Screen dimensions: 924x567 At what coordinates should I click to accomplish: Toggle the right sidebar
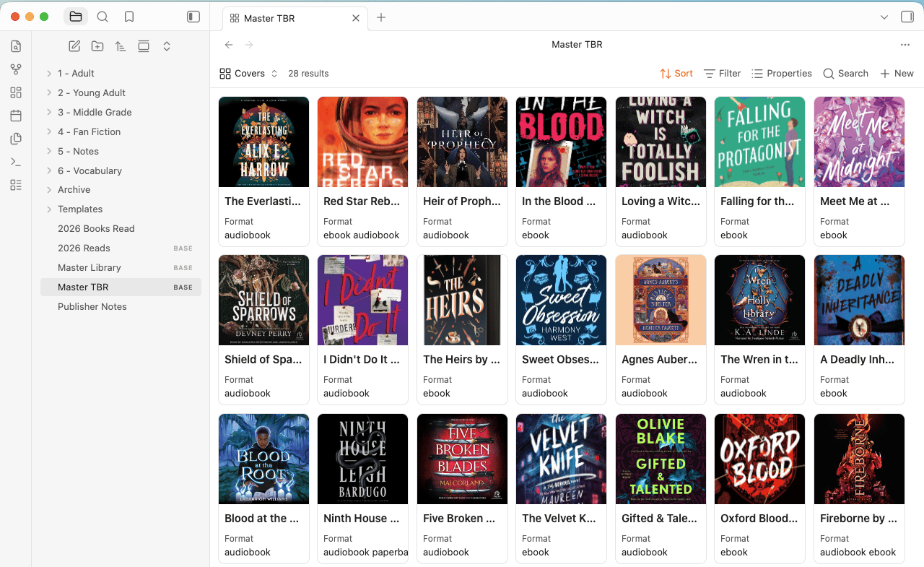click(x=907, y=17)
